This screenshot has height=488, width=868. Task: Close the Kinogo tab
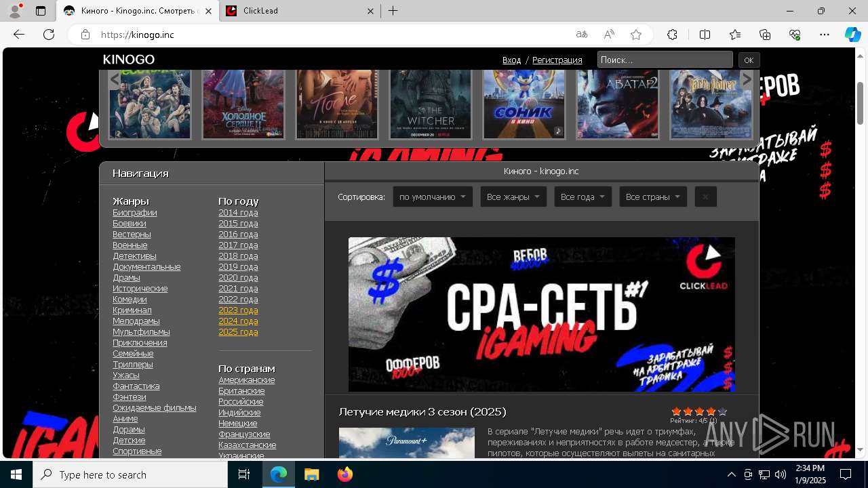(209, 11)
